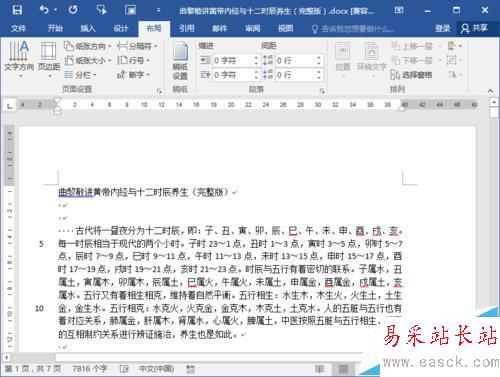500x377 pixels.
Task: Switch to the 视图 tab
Action: (286, 29)
